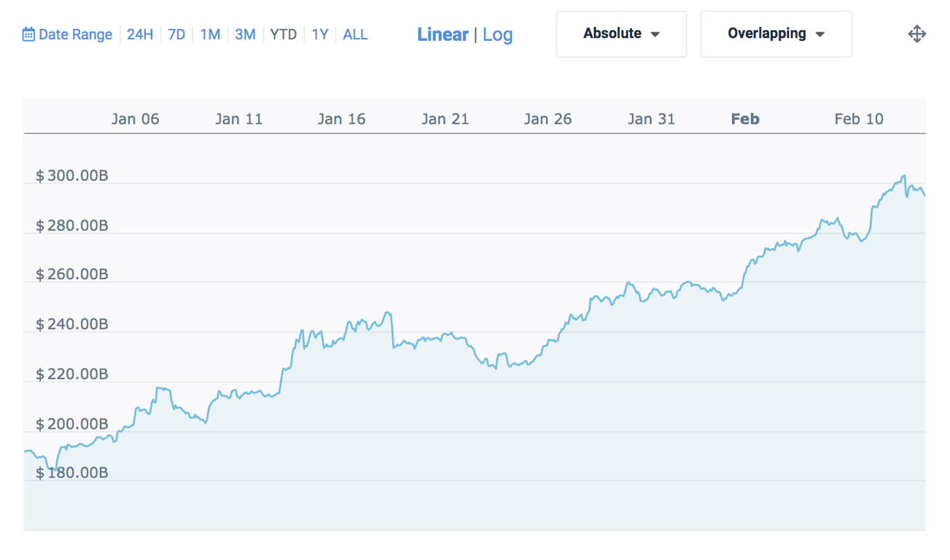Click the Date Range label
The image size is (950, 560).
coord(74,34)
